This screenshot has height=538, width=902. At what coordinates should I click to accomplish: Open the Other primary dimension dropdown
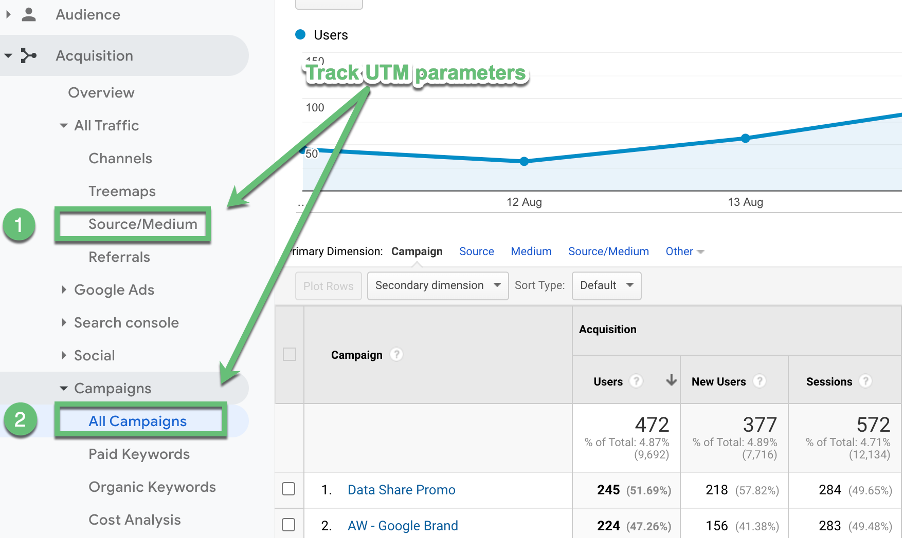[685, 251]
